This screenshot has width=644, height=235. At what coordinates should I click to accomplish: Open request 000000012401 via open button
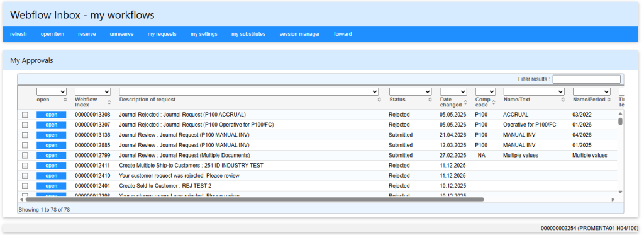pos(52,186)
